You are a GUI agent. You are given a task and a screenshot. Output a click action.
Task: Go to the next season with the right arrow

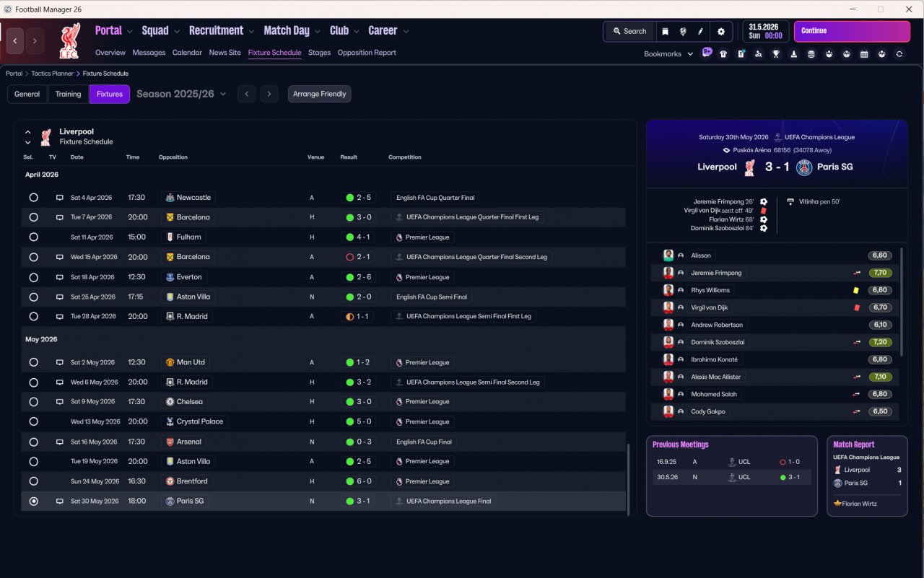click(x=269, y=95)
